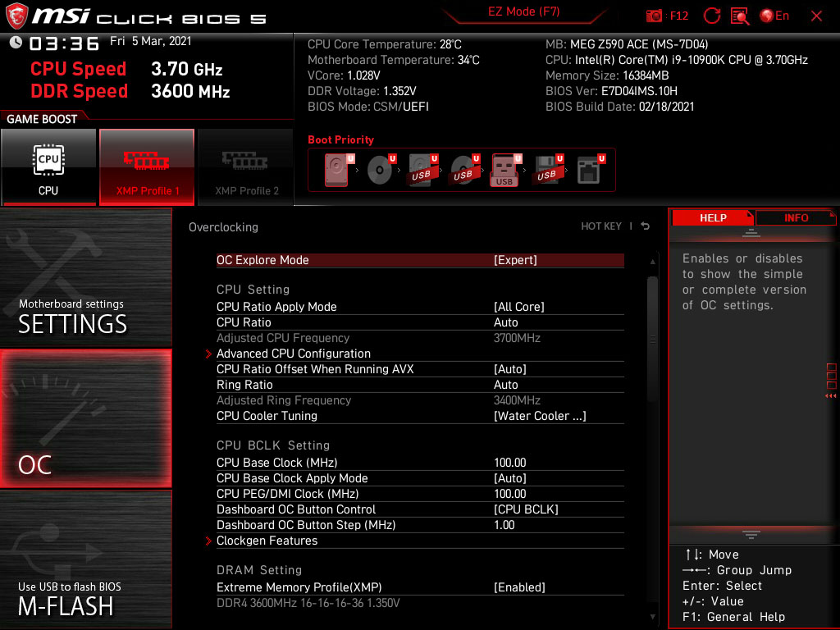
Task: Click the CD/DVD drive boot icon
Action: point(379,168)
